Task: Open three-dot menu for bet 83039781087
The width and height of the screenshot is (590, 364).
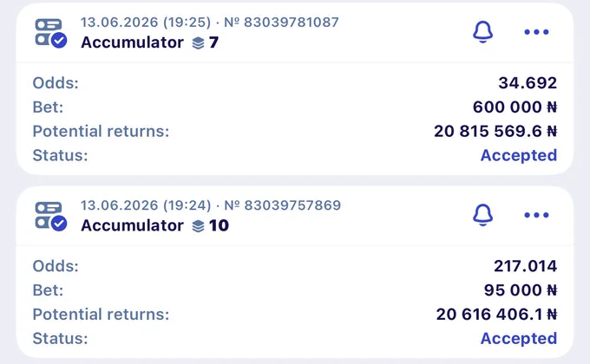Action: [536, 32]
